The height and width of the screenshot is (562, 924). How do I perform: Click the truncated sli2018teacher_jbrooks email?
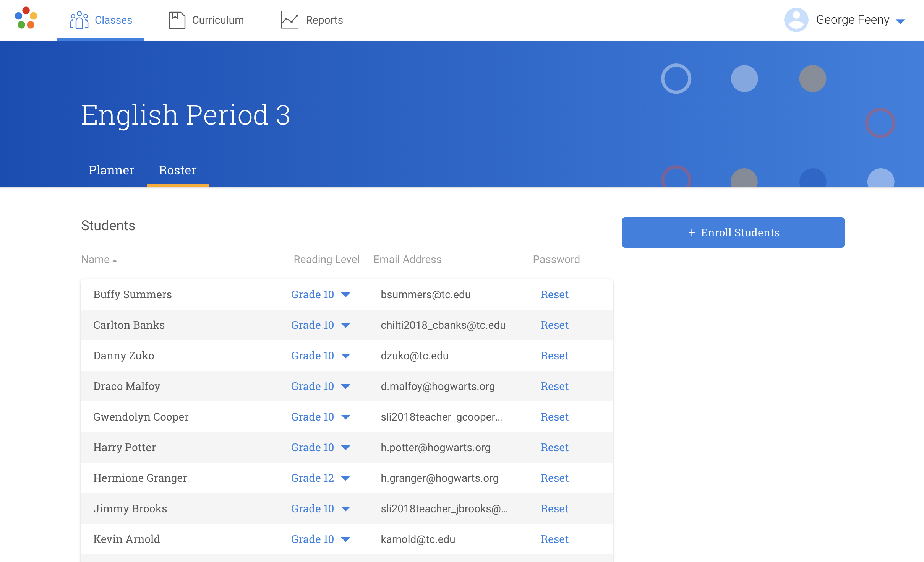(x=444, y=509)
